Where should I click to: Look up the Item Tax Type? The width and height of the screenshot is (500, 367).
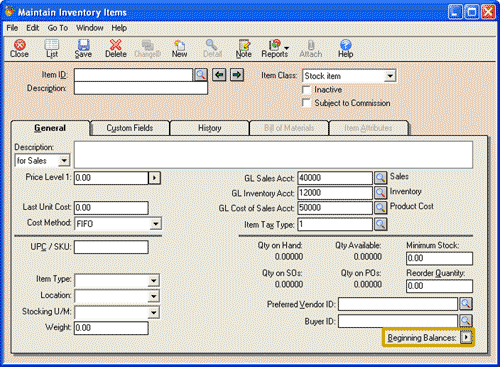tap(380, 224)
